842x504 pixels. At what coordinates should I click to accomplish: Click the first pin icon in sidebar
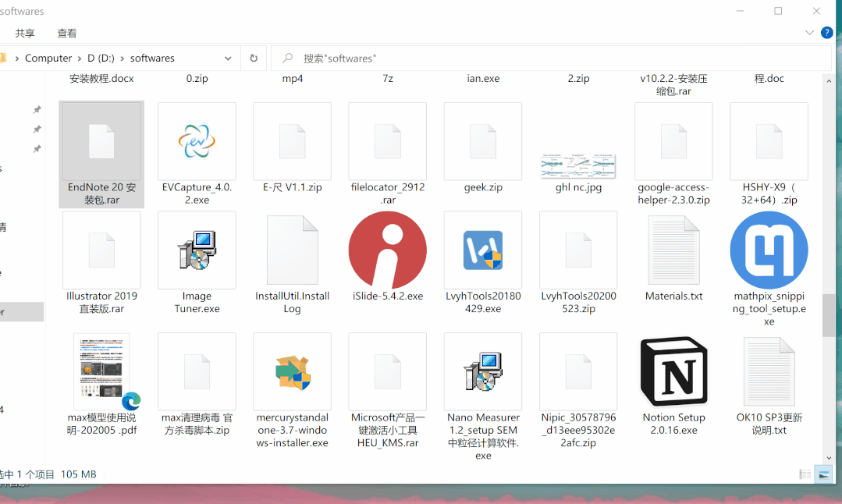point(37,109)
